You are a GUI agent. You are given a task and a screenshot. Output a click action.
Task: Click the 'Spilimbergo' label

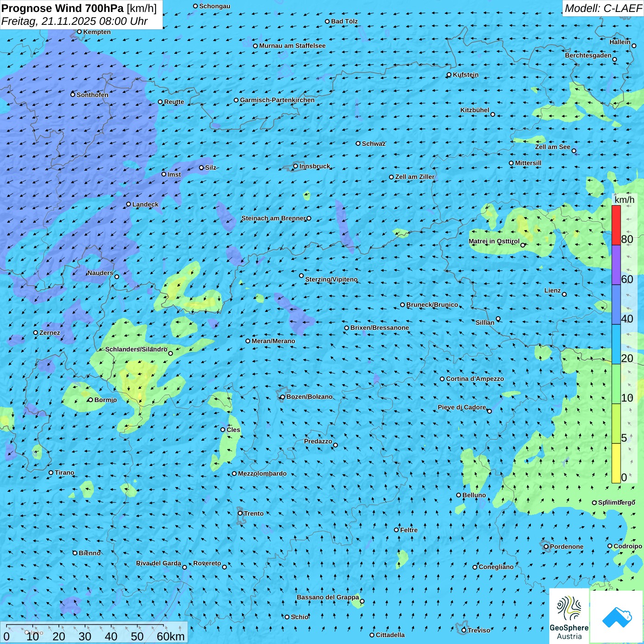tap(616, 502)
